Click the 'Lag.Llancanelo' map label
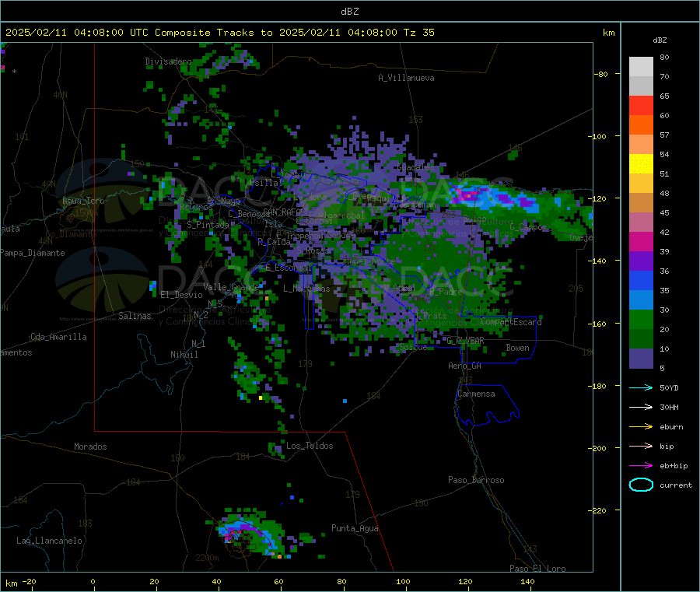The width and height of the screenshot is (700, 592). pyautogui.click(x=49, y=541)
